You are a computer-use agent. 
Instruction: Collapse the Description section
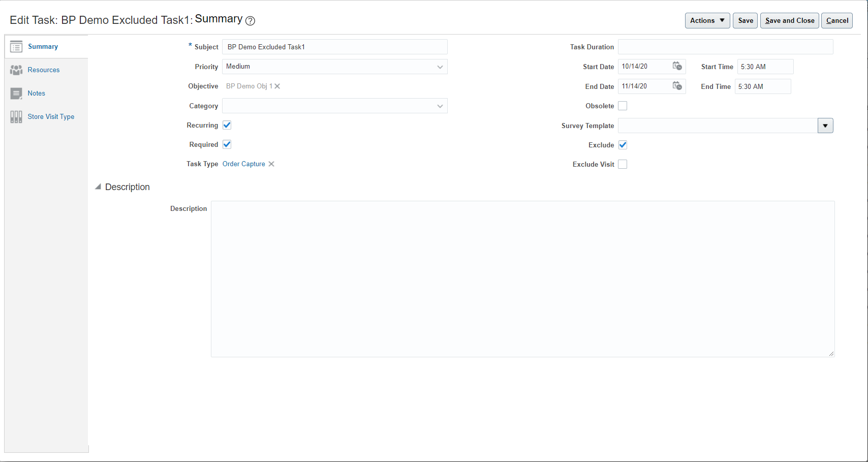(x=98, y=187)
